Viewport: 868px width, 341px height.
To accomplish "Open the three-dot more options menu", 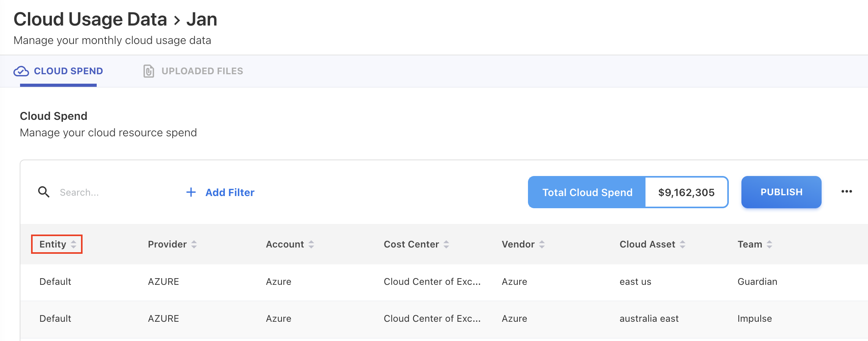I will coord(846,192).
